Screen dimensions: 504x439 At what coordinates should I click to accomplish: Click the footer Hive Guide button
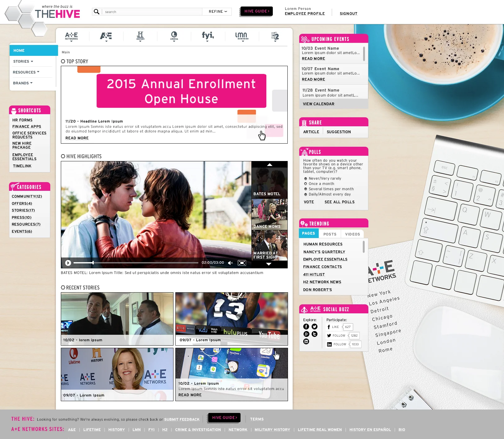[x=224, y=418]
